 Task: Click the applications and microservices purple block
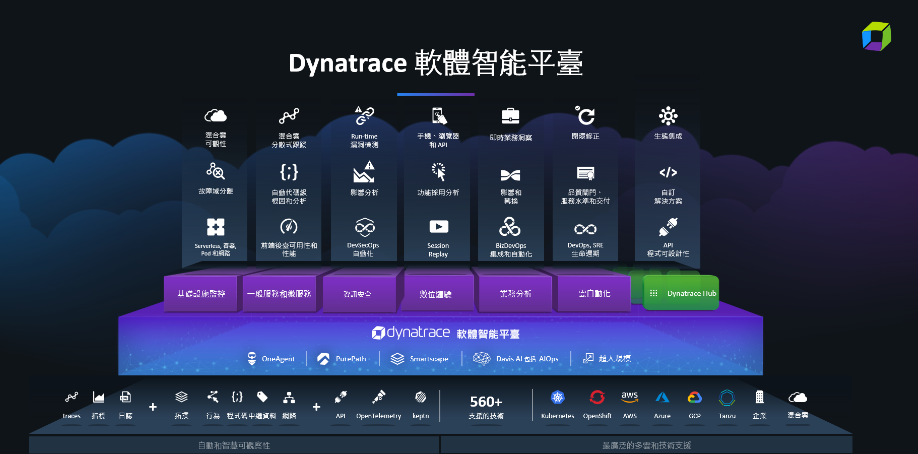point(279,293)
